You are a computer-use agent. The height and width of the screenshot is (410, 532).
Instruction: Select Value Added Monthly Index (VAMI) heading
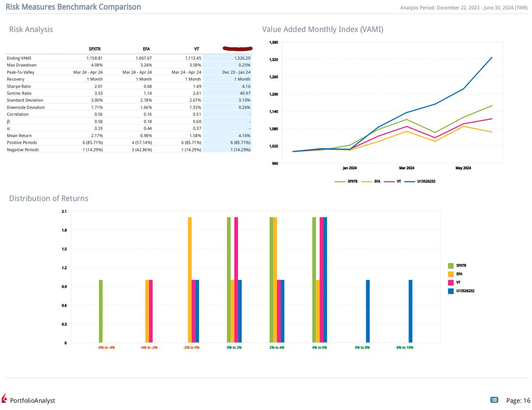tap(323, 29)
